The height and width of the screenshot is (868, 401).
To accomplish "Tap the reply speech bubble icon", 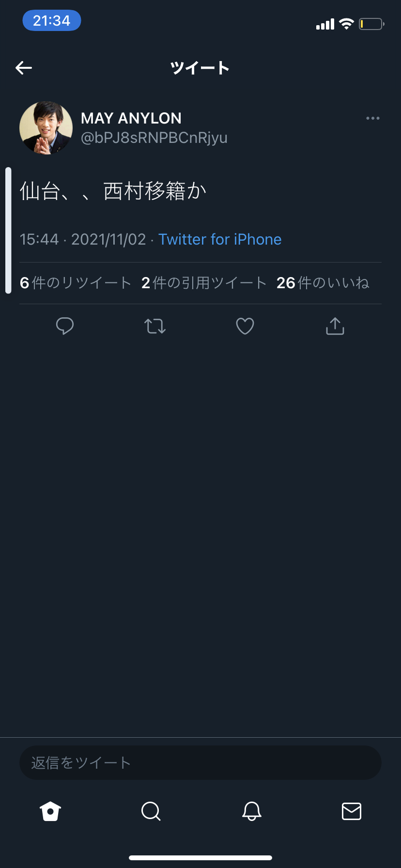I will (65, 326).
